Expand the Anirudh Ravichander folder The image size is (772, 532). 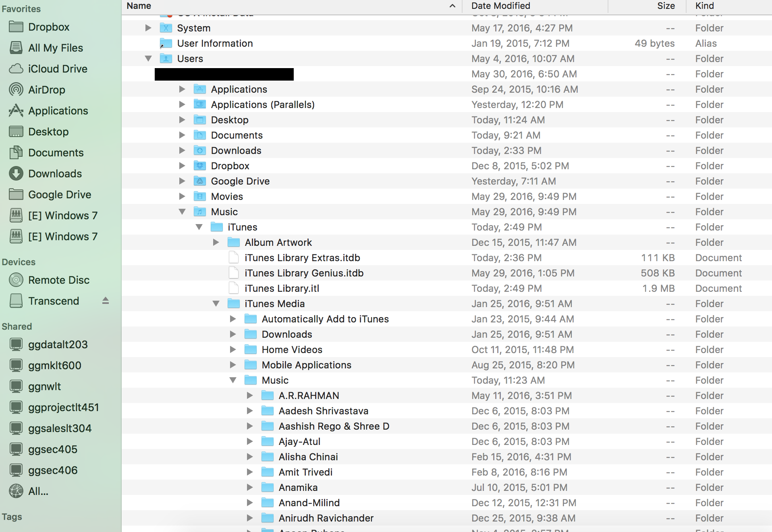(x=250, y=518)
